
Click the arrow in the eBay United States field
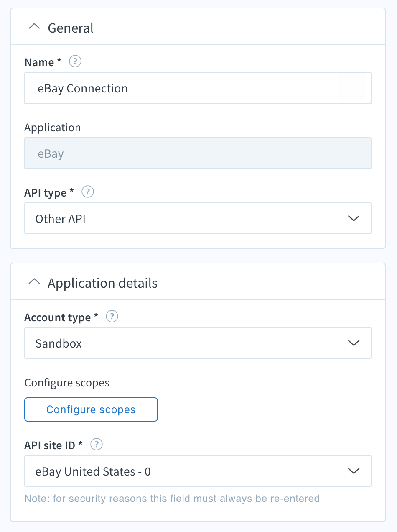tap(354, 471)
